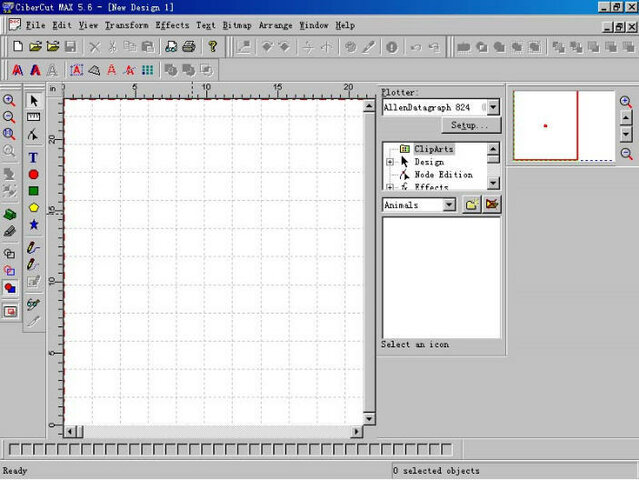Open the Help menu

345,25
